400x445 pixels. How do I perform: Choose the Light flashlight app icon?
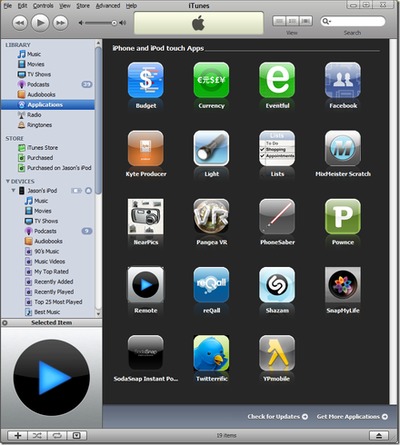click(211, 148)
